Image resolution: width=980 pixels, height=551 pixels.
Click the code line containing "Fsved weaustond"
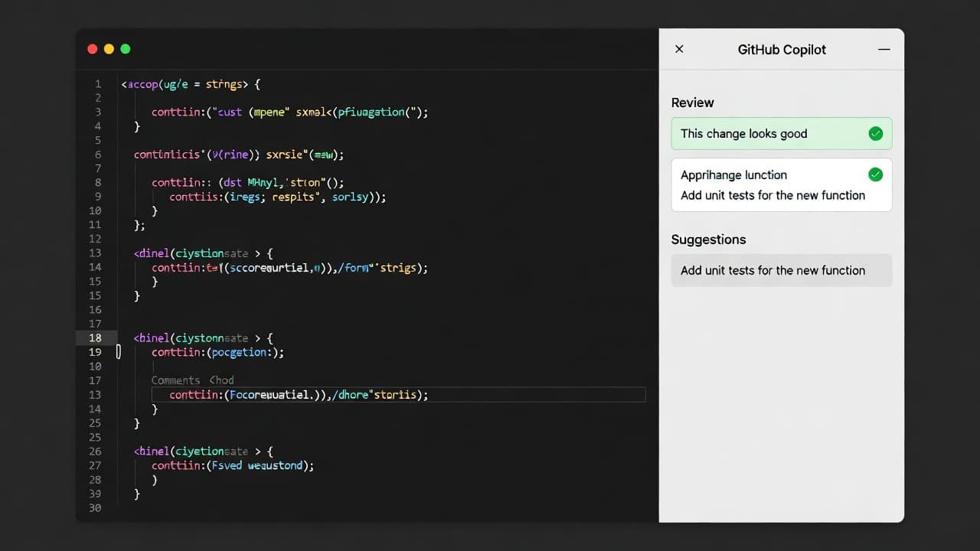233,465
